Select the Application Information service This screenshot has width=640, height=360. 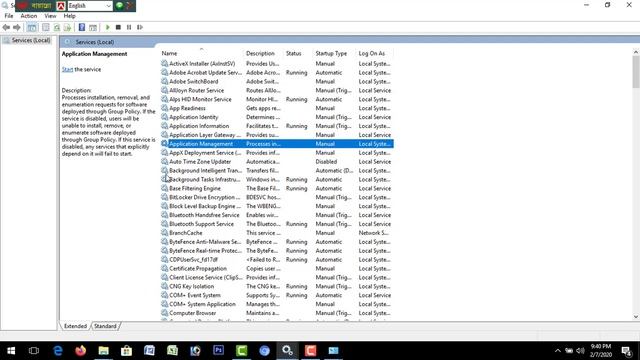(277, 126)
